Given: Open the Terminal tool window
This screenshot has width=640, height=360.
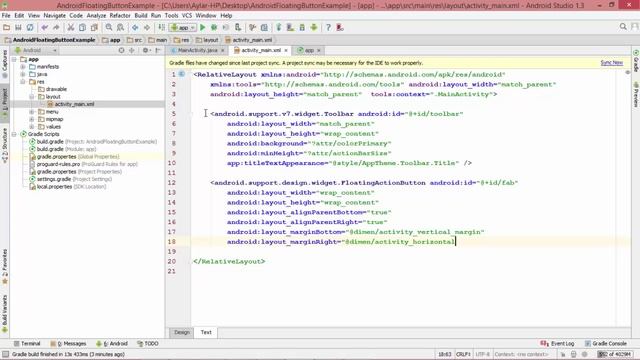Looking at the screenshot, I should point(27,344).
